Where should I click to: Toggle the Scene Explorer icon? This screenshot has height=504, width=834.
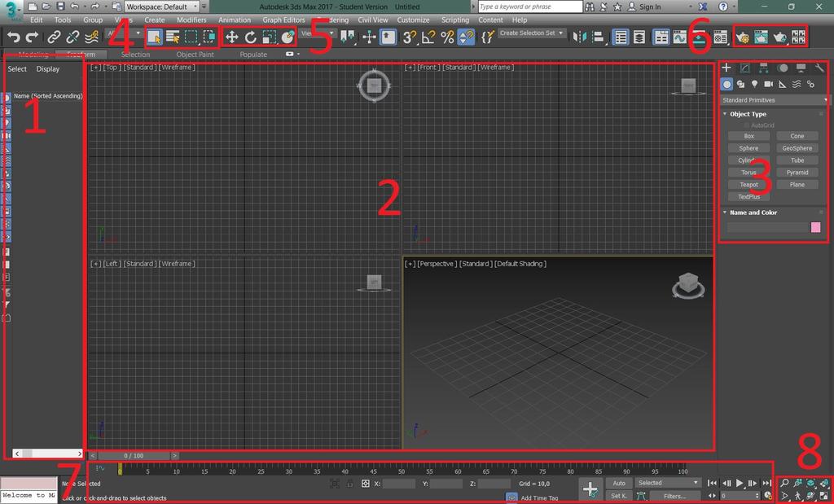click(x=620, y=37)
